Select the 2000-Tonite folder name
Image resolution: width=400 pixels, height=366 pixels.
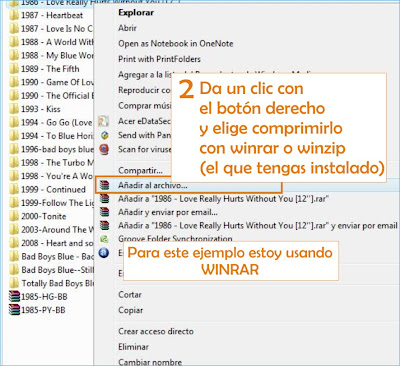tap(44, 216)
